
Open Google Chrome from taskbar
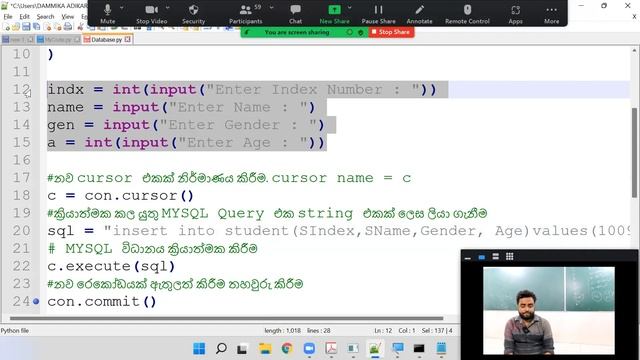coord(287,349)
